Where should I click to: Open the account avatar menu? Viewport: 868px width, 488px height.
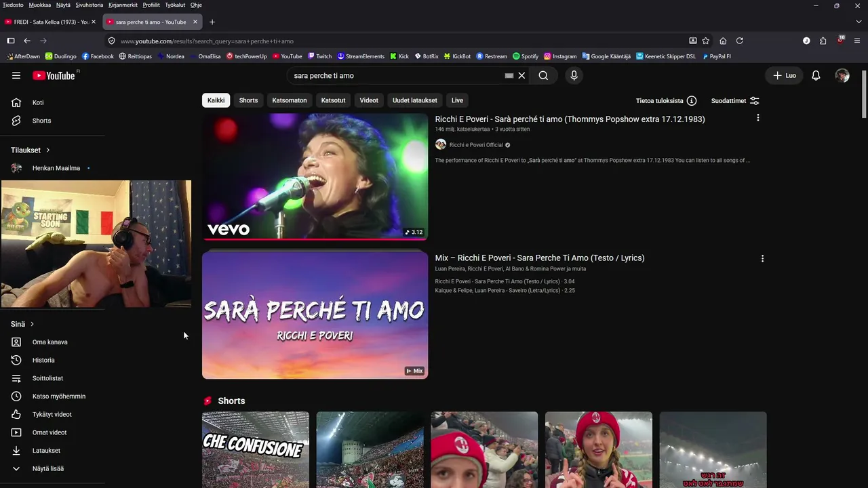(842, 75)
